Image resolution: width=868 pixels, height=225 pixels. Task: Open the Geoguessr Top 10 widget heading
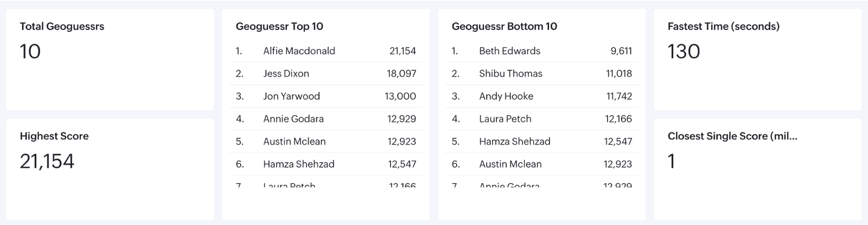(x=279, y=26)
